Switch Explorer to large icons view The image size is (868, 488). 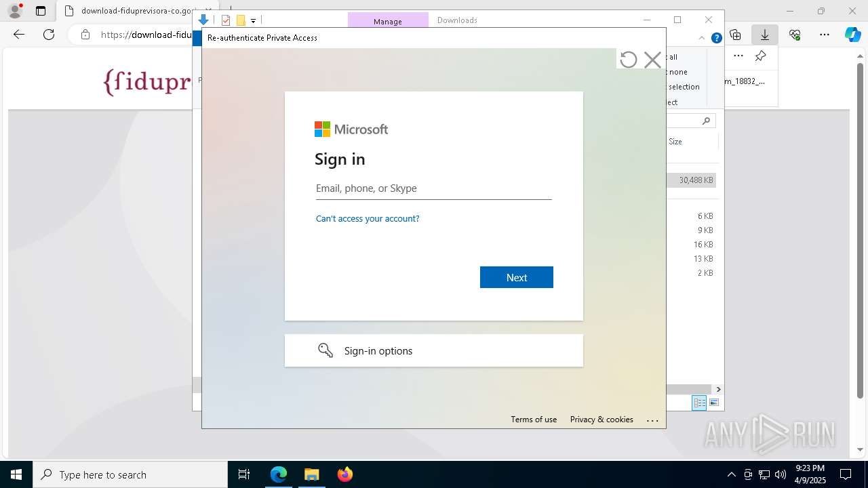coord(714,403)
